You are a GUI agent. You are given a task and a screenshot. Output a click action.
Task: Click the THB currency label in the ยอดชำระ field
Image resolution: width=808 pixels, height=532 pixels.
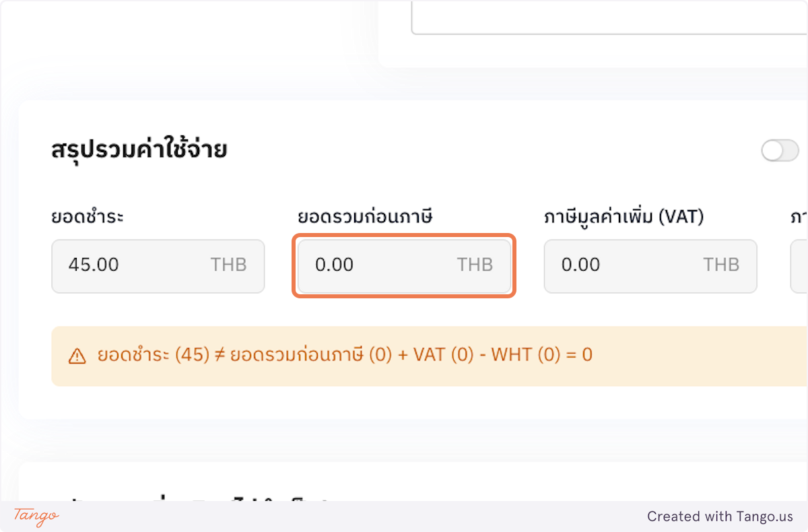click(229, 265)
